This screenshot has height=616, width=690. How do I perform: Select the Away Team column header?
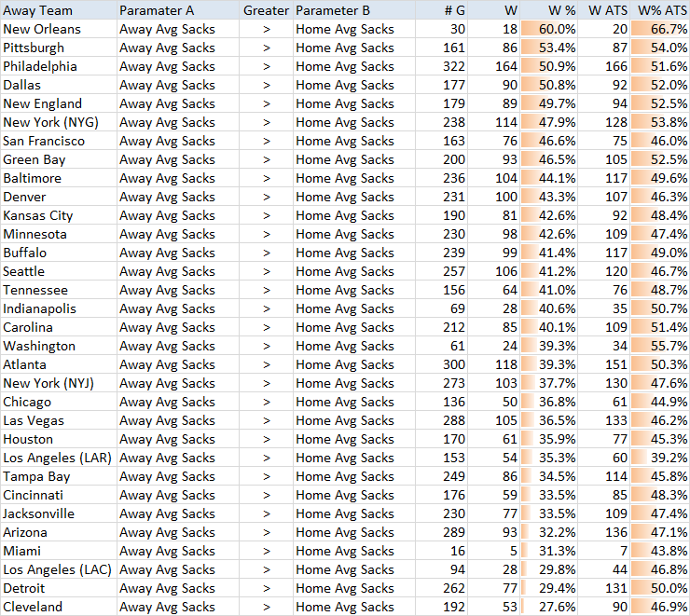[x=58, y=9]
